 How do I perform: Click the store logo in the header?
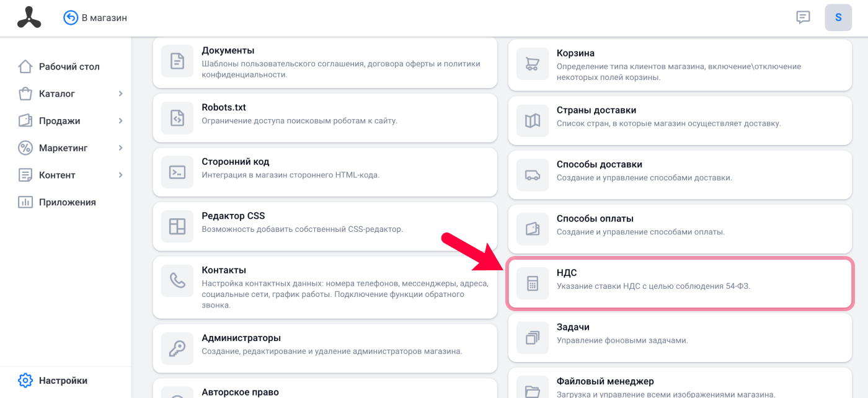coord(29,17)
